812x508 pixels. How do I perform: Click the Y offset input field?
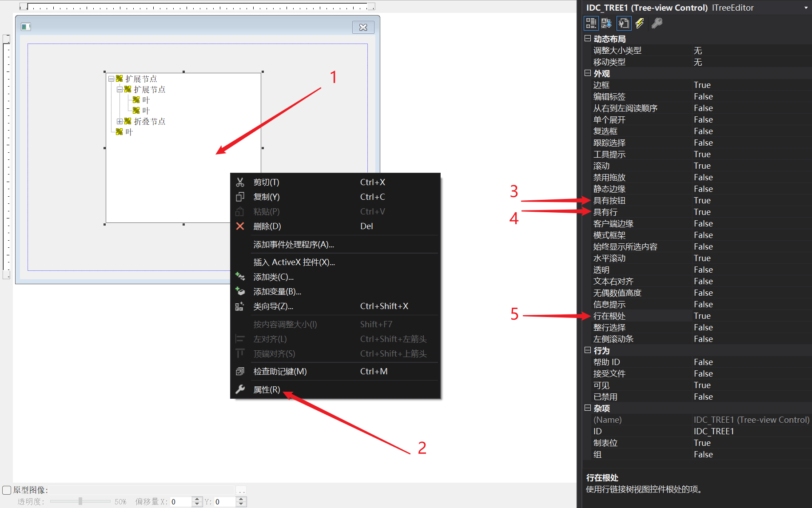(225, 502)
